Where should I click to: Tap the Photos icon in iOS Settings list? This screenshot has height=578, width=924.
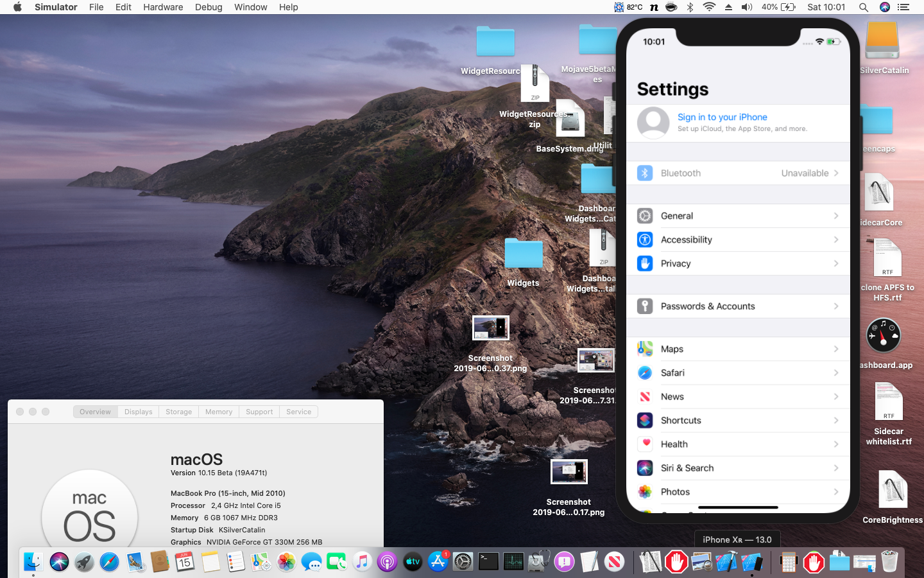coord(645,492)
